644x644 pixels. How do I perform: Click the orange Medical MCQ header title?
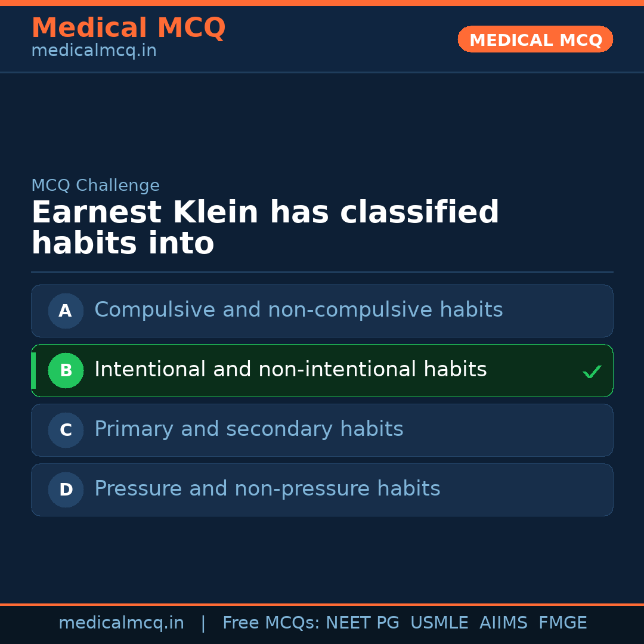click(128, 28)
